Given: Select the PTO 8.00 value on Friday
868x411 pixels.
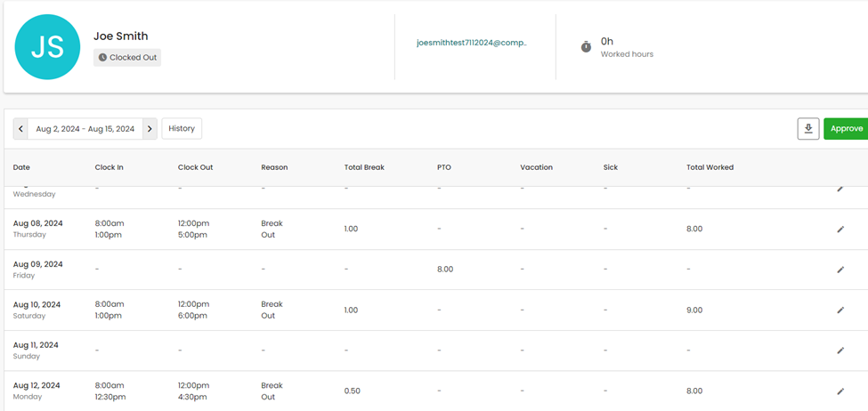Looking at the screenshot, I should tap(444, 270).
